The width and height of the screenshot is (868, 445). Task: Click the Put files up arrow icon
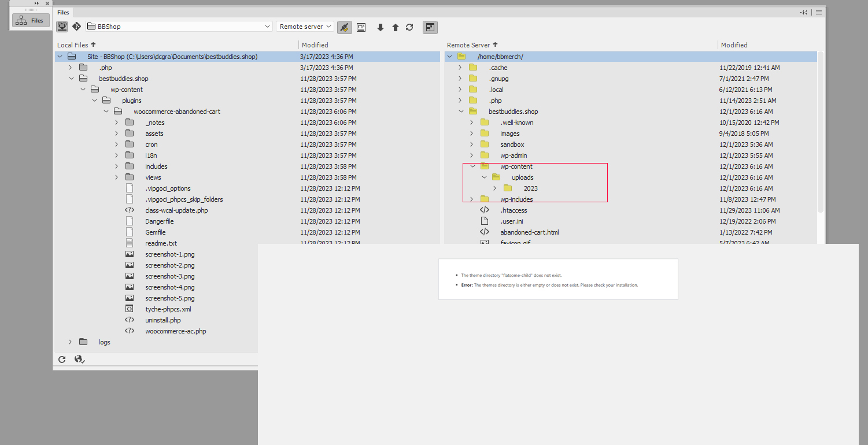tap(396, 27)
